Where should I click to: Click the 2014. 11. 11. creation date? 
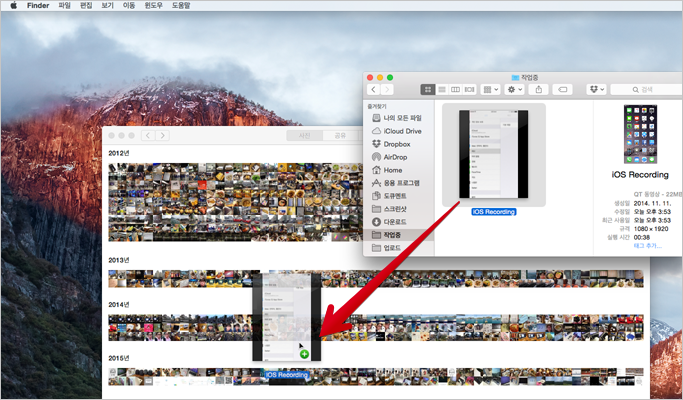(652, 203)
